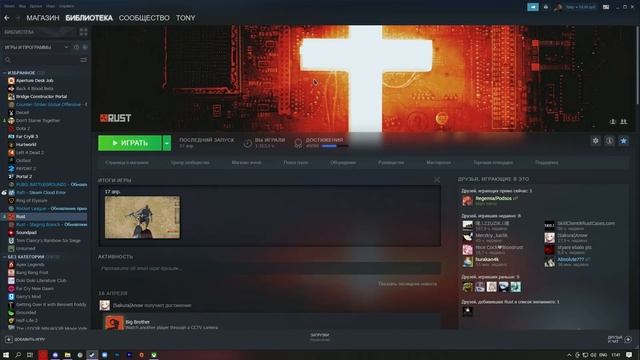Open the community hub link

pyautogui.click(x=190, y=162)
